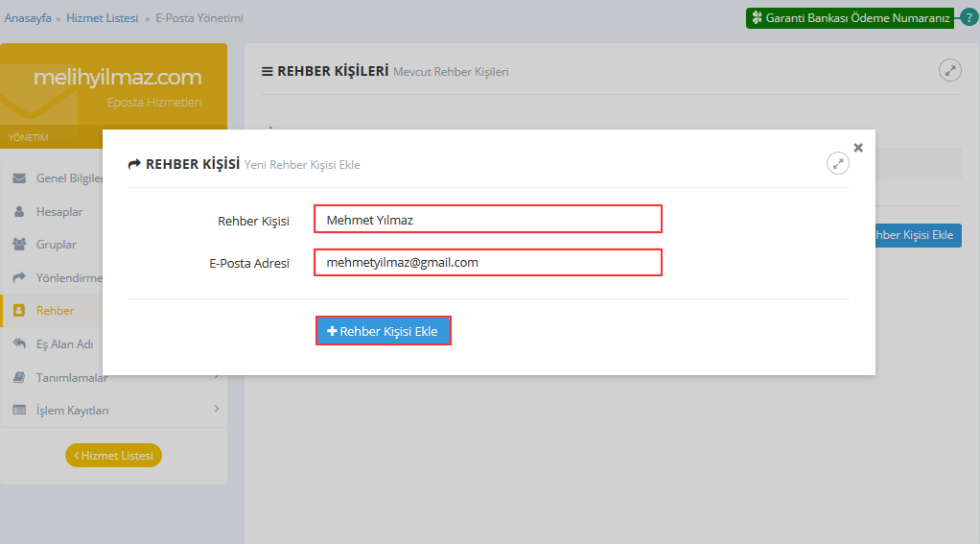This screenshot has height=544, width=980.
Task: Click the reply-all icon beside Eş Alan Adı
Action: (19, 343)
